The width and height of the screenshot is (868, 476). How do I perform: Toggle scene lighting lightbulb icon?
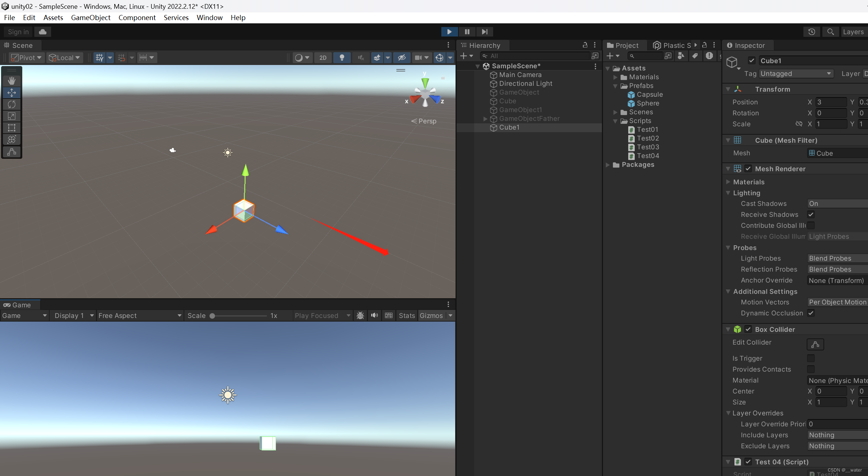pyautogui.click(x=342, y=58)
